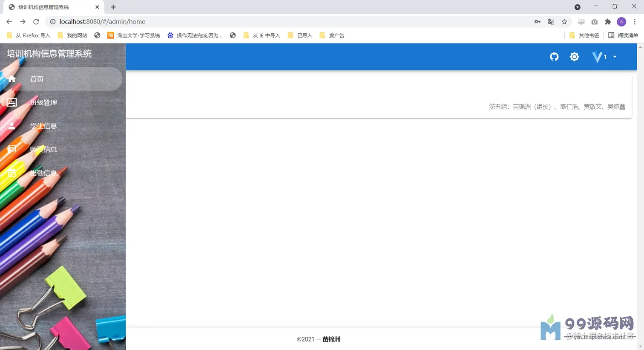Click the 培训机构信息管理系统 sidebar title
Image resolution: width=644 pixels, height=350 pixels.
point(49,54)
